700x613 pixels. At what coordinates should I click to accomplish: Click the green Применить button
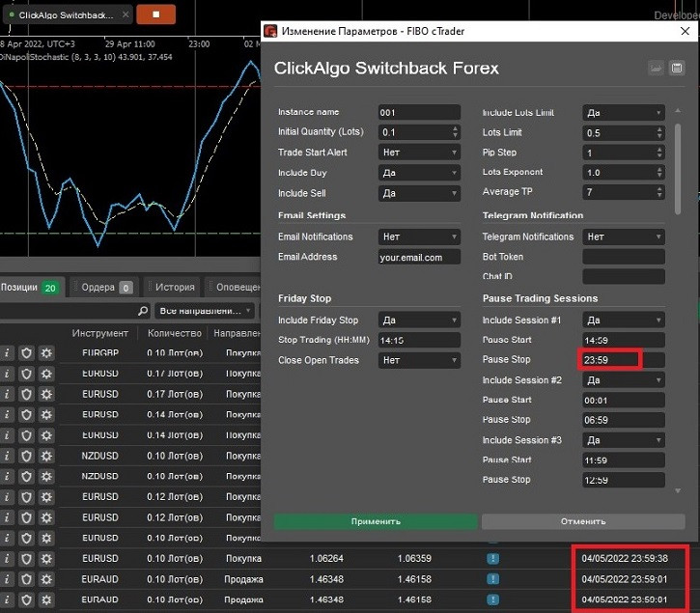(x=376, y=521)
